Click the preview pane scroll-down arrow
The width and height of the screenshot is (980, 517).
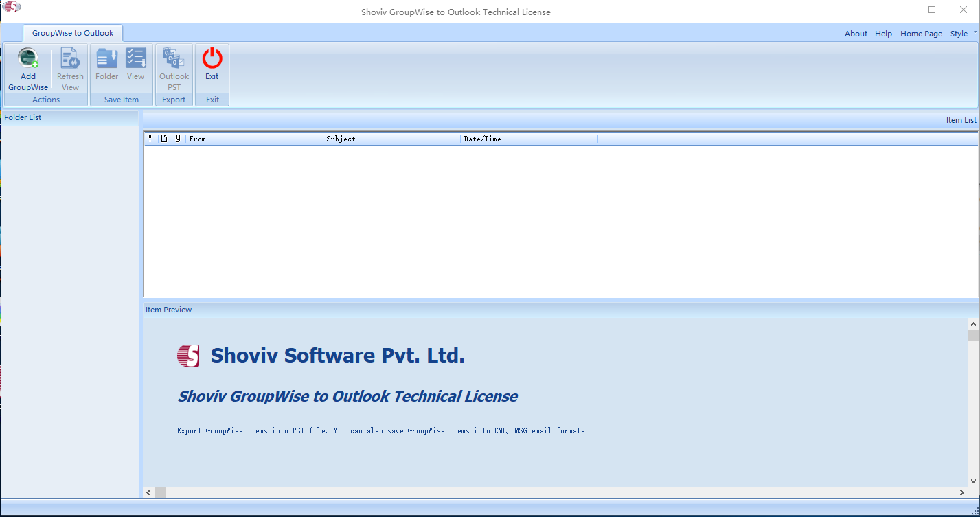tap(973, 481)
